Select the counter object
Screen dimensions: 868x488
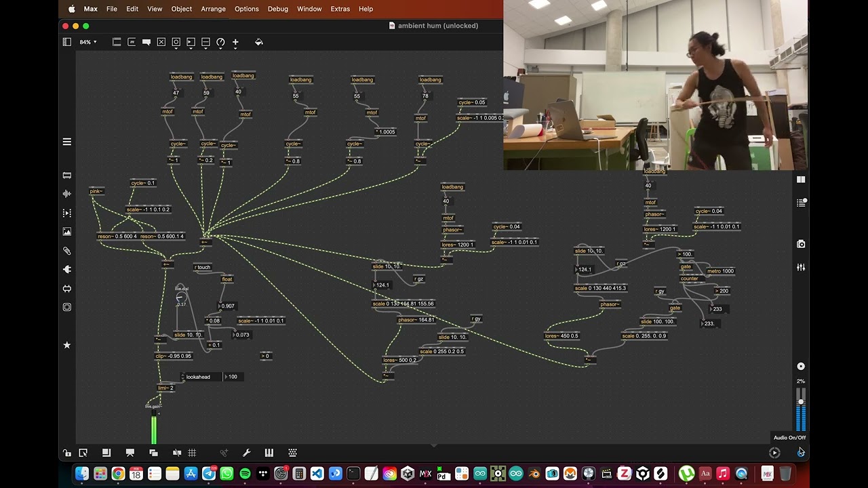(x=689, y=279)
